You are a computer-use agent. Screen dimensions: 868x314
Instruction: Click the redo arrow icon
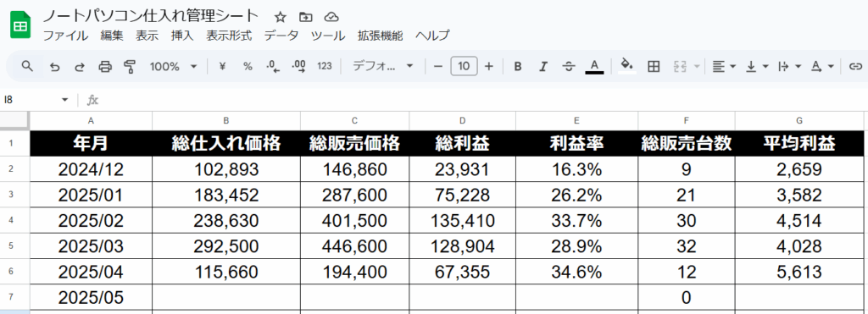coord(80,67)
